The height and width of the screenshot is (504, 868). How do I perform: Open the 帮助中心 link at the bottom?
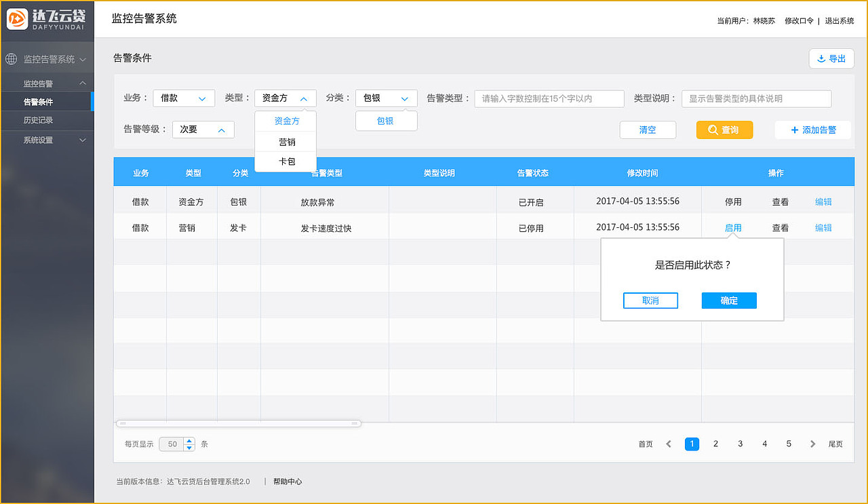288,481
